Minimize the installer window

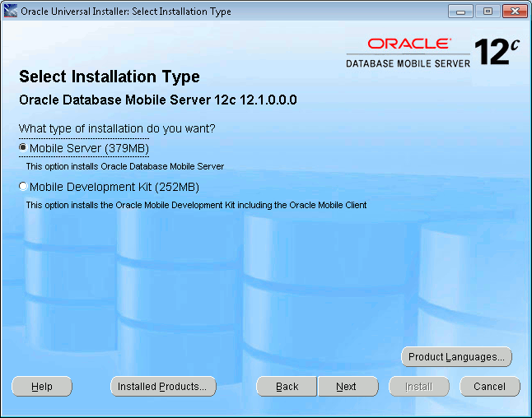click(460, 12)
